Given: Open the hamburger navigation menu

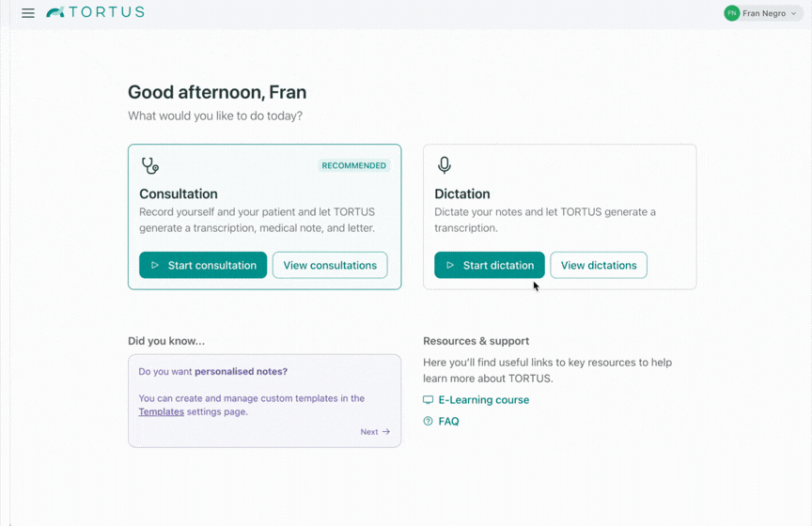Looking at the screenshot, I should pyautogui.click(x=28, y=13).
